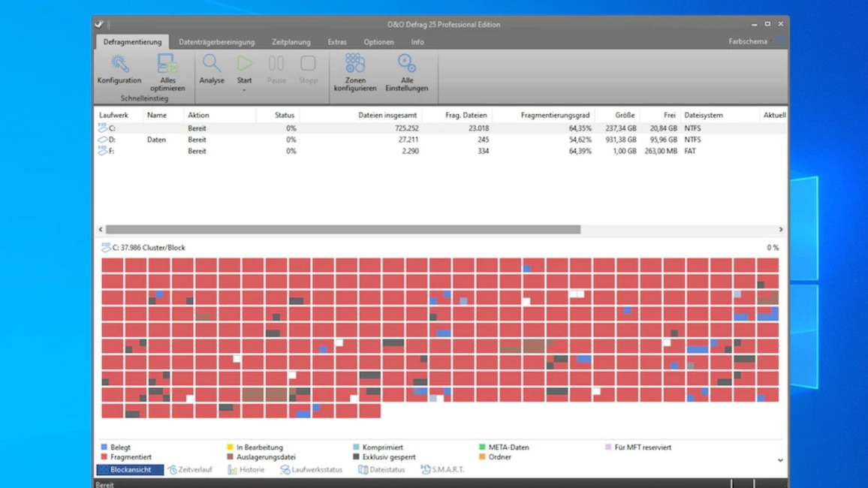Click the Auslagerungsdatei brown swatch

[231, 456]
